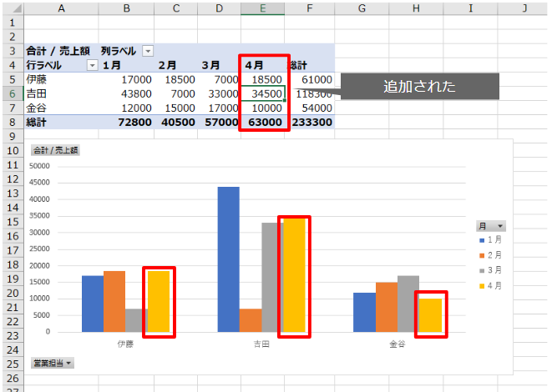Select column C header
Image resolution: width=552 pixels, height=392 pixels.
point(175,8)
